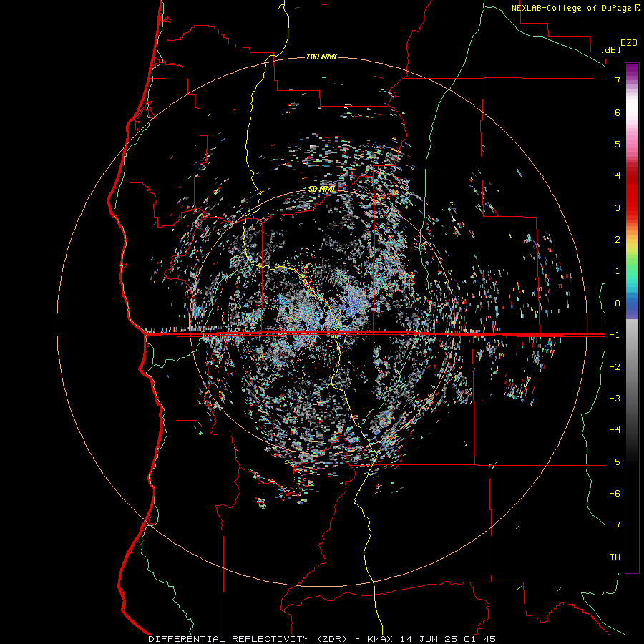Viewport: 644px width, 644px height.
Task: Click the NEXLAB-College of DuPage title text
Action: (571, 8)
